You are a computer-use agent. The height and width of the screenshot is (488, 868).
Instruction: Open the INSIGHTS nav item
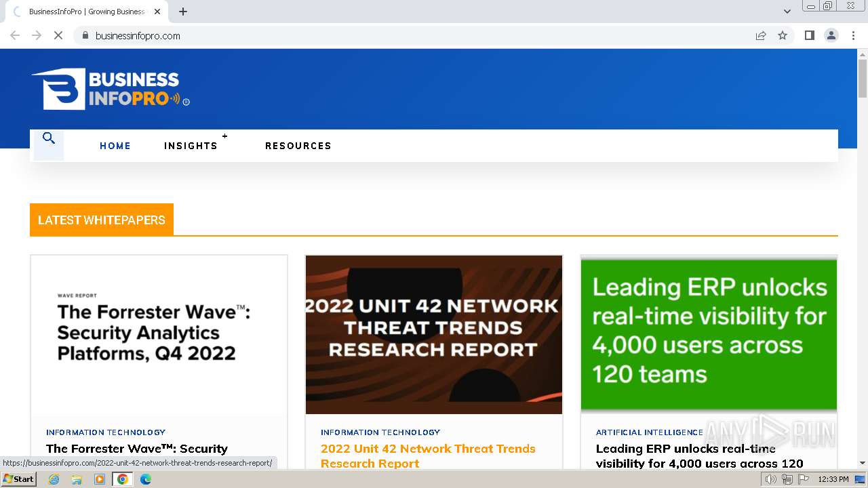tap(191, 146)
